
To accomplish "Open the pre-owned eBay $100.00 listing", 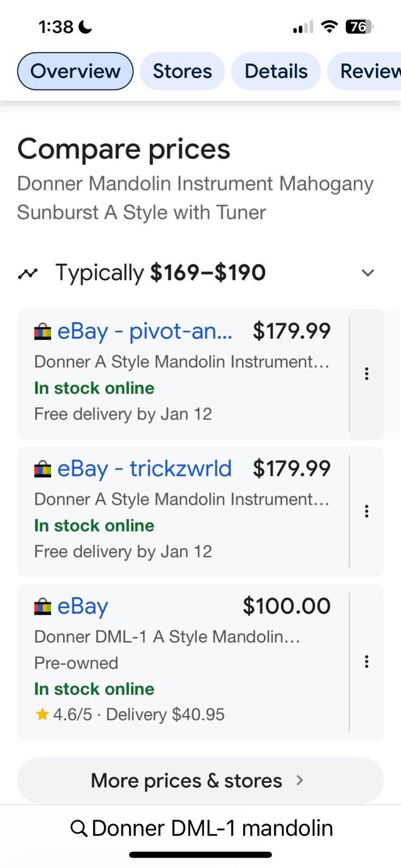I will coord(183,662).
